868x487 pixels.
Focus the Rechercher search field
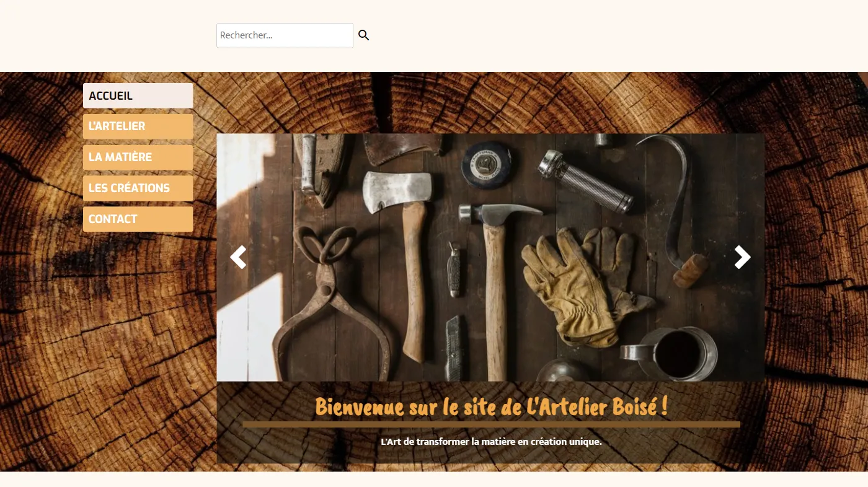(285, 35)
